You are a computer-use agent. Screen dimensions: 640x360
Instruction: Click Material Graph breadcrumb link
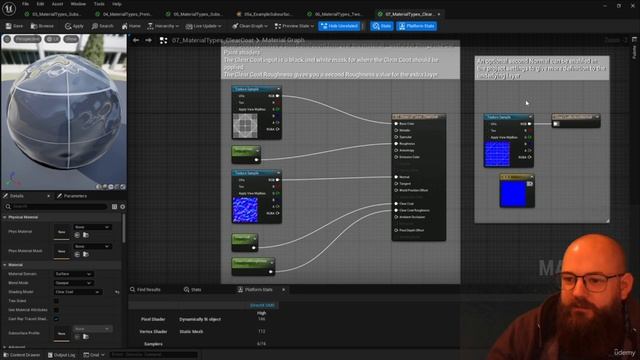[x=283, y=40]
